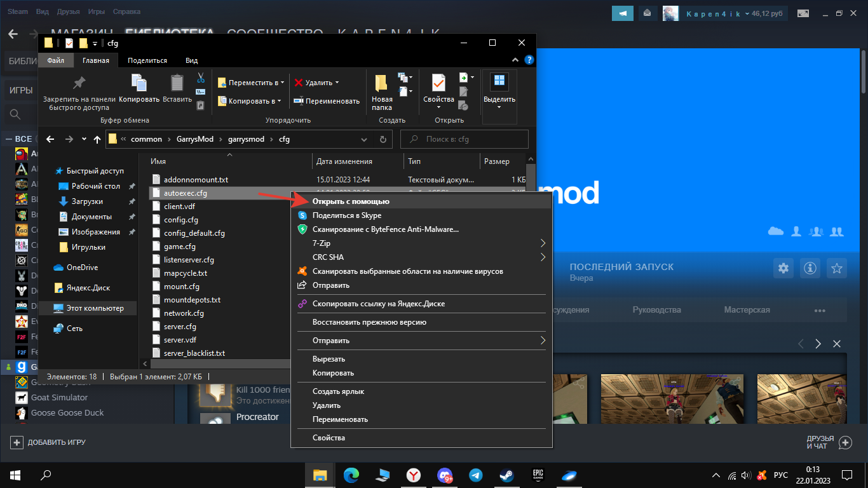The image size is (868, 488).
Task: Click the Windows Start button
Action: click(x=15, y=475)
